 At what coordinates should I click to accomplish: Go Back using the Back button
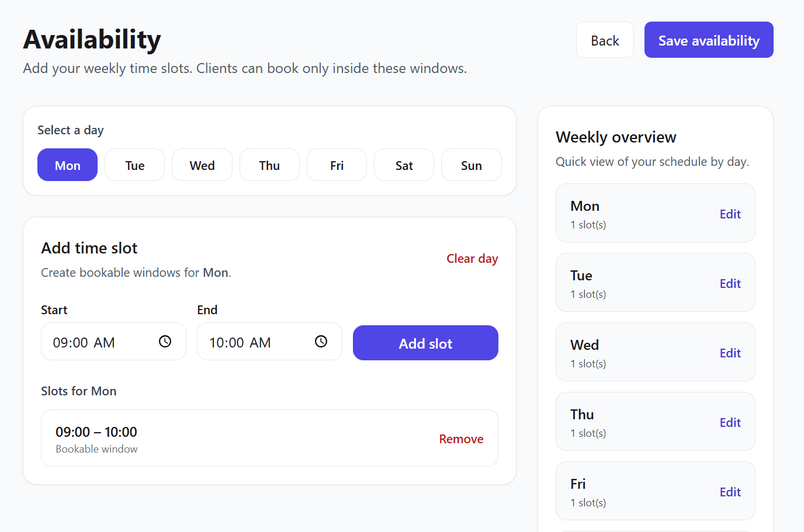[605, 40]
